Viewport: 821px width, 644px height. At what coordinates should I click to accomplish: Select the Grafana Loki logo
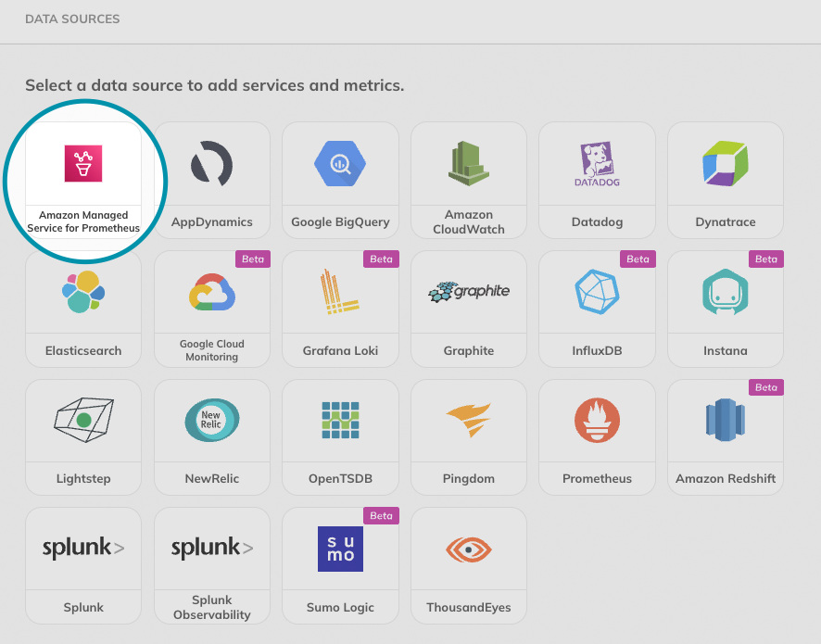point(340,292)
